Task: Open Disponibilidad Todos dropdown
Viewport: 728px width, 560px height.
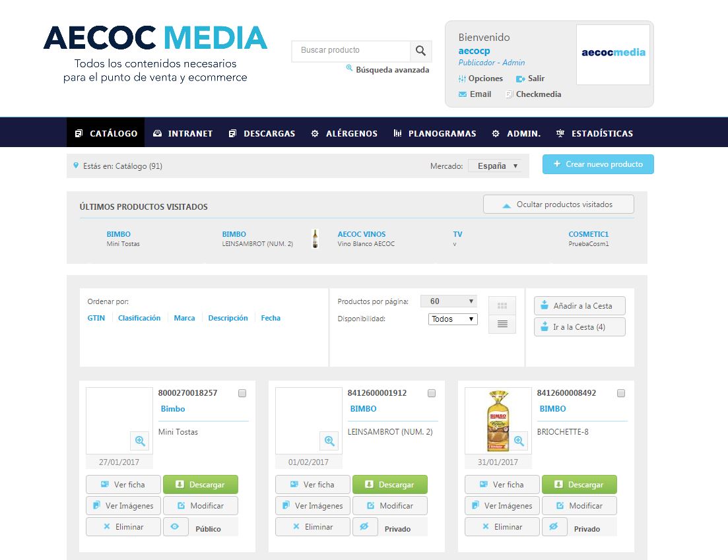Action: click(453, 319)
